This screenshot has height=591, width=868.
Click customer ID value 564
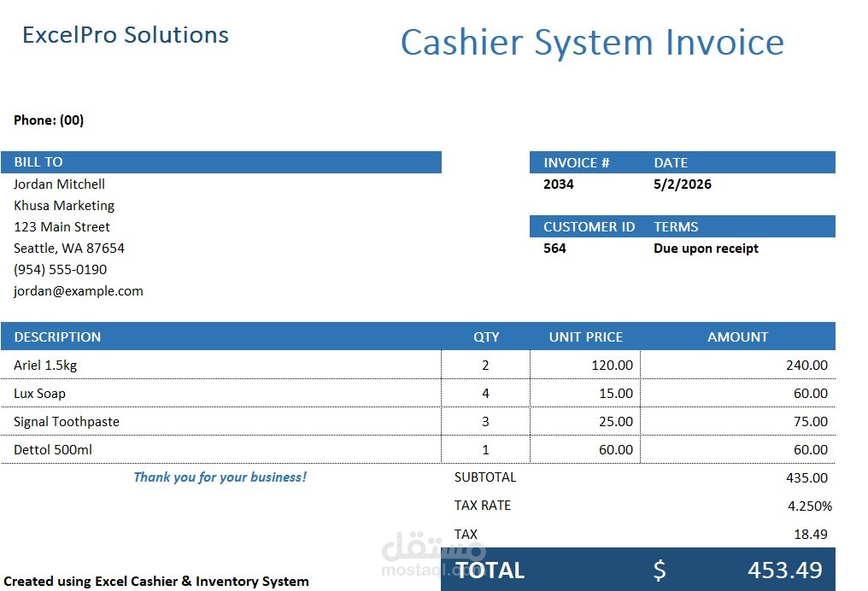554,248
